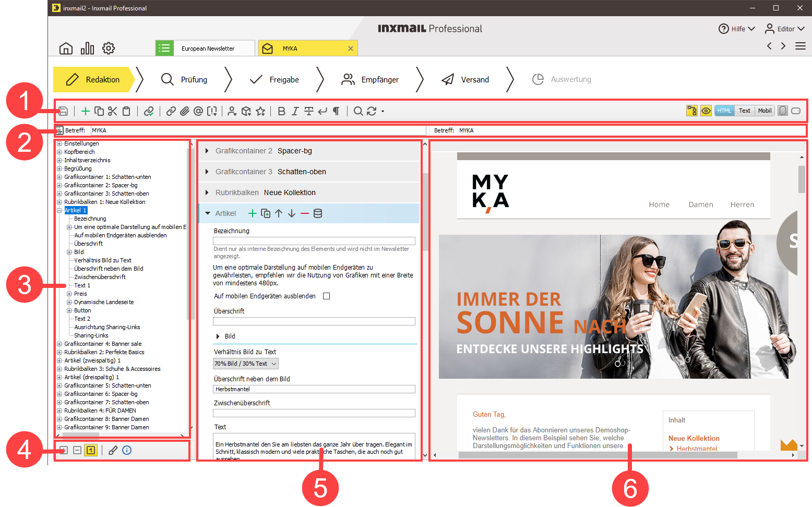Switch to the European Newsletter tab
Viewport: 812px width, 507px height.
pos(206,49)
